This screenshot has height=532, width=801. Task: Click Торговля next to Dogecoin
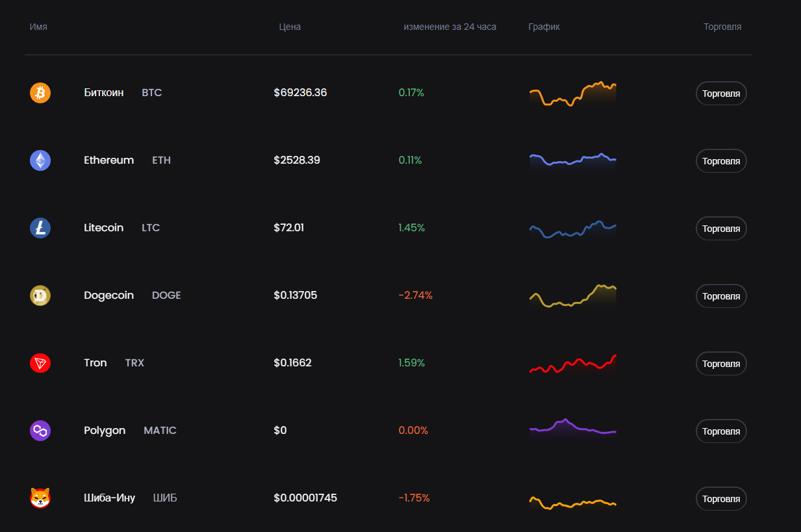click(x=721, y=296)
